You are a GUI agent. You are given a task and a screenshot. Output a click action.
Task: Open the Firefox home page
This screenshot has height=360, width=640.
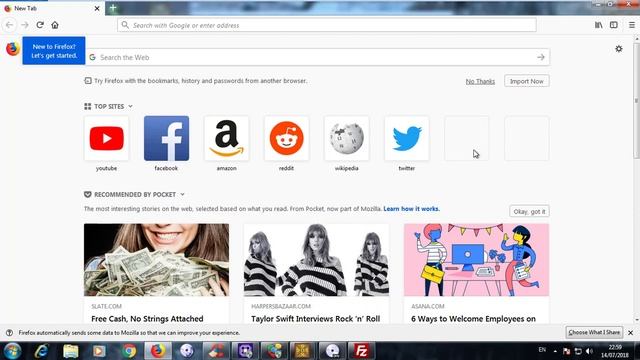click(55, 25)
